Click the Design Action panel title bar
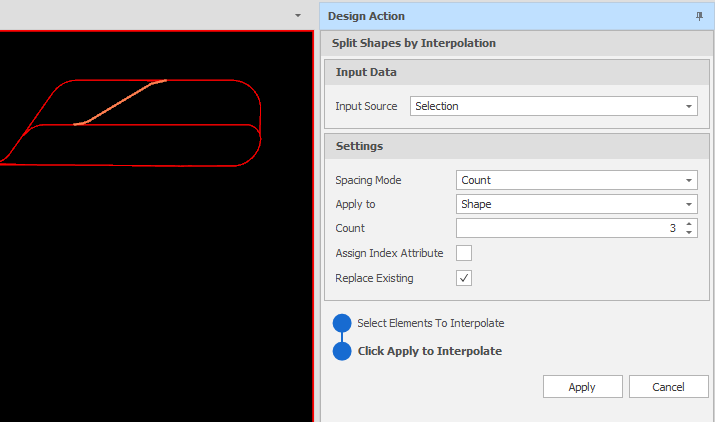 pyautogui.click(x=517, y=16)
